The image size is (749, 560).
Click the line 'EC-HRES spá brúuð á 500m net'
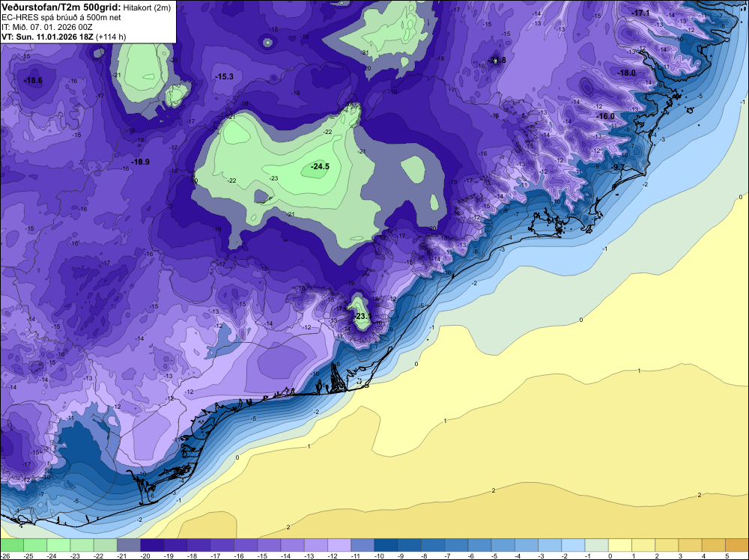click(x=61, y=18)
